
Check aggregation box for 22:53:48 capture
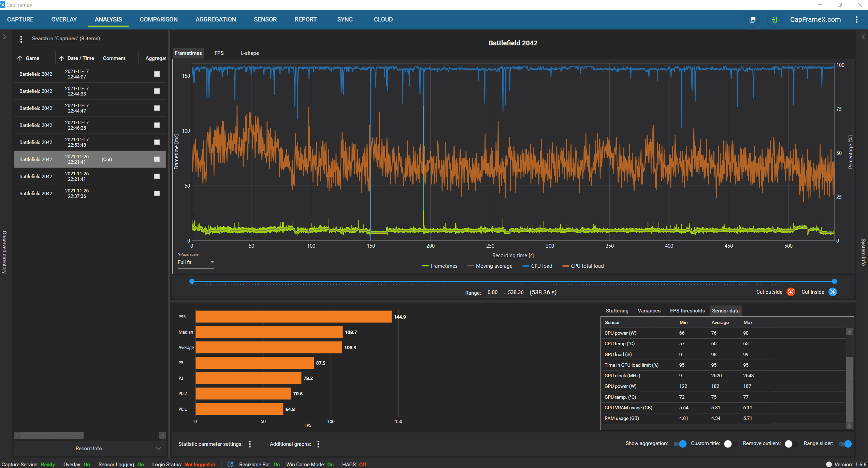point(157,142)
